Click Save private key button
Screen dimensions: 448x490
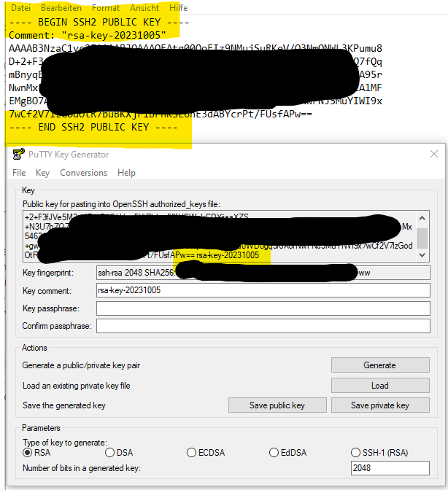pyautogui.click(x=380, y=405)
